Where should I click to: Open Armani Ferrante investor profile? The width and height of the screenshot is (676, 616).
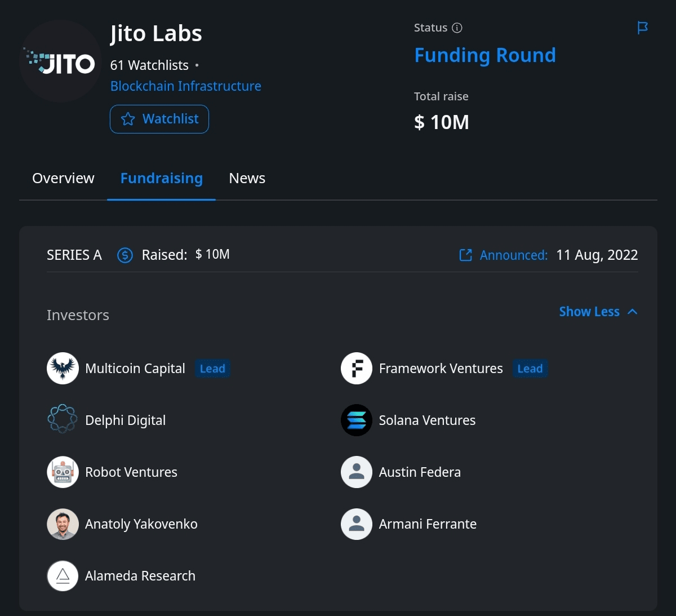coord(428,524)
